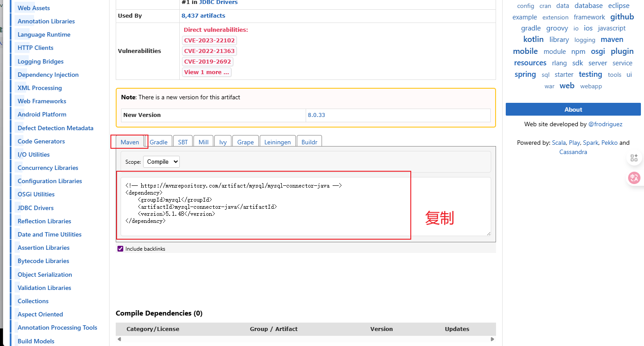The image size is (644, 346).
Task: Open JDBC Drivers category in sidebar
Action: pos(36,208)
